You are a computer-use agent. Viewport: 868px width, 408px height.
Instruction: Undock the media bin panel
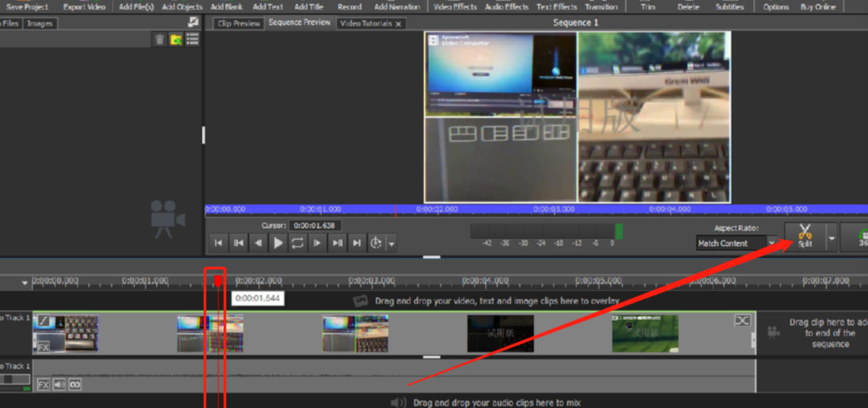point(193,23)
